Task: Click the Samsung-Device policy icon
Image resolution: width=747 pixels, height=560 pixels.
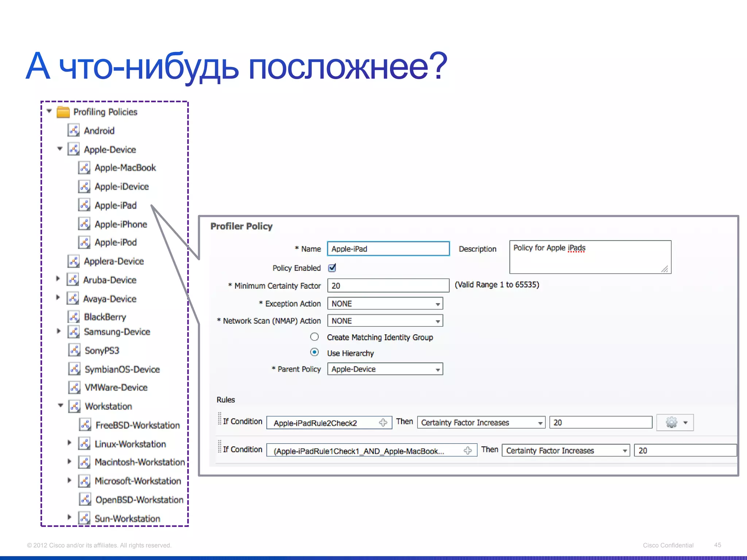Action: point(74,332)
